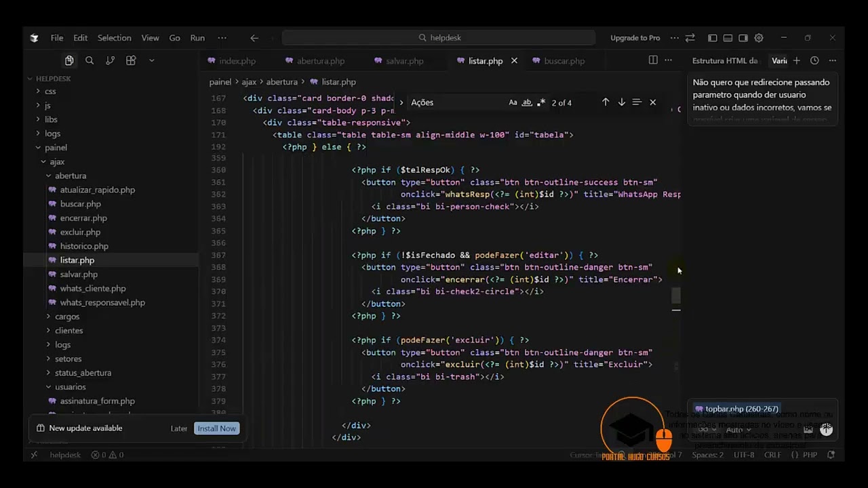Expand the status_abertura folder
The width and height of the screenshot is (868, 488).
tap(83, 373)
